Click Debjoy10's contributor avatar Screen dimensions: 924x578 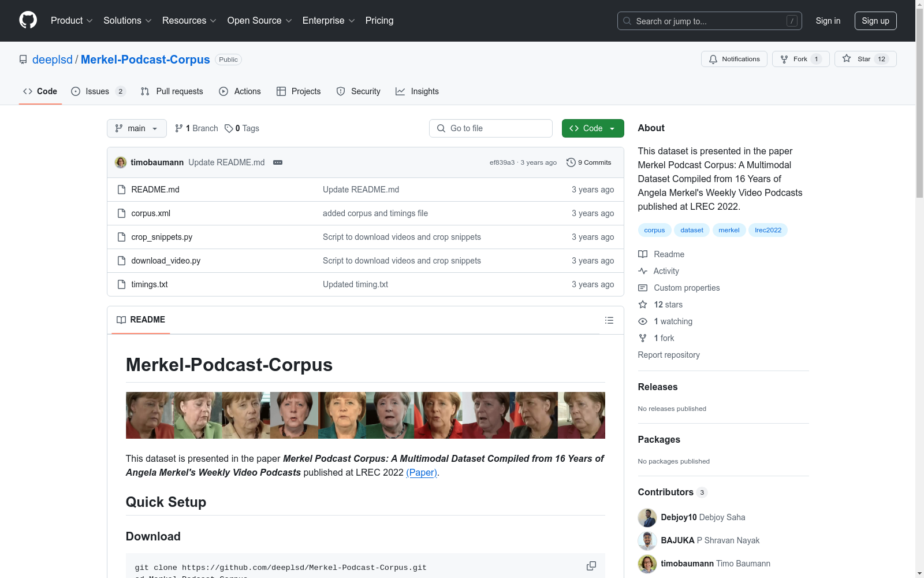pos(647,518)
